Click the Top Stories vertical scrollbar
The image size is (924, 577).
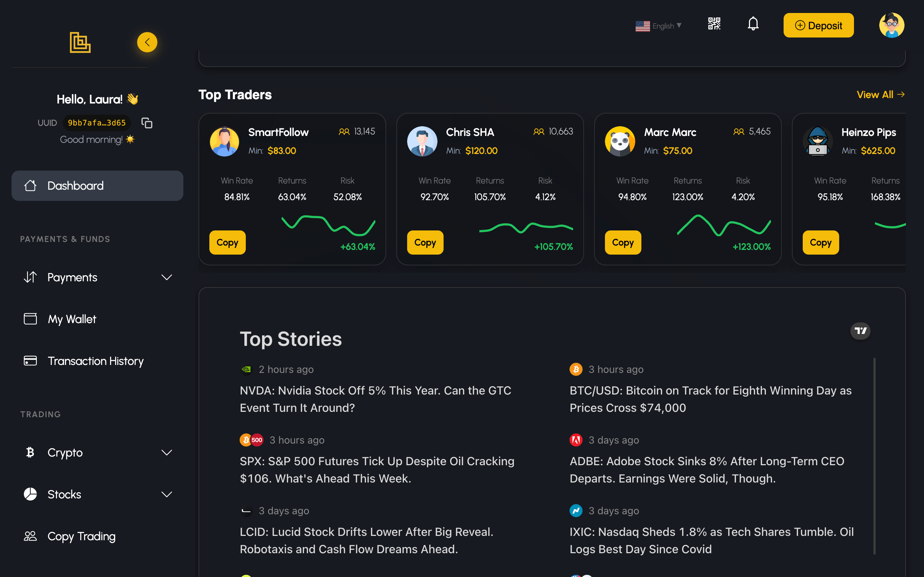click(x=874, y=456)
